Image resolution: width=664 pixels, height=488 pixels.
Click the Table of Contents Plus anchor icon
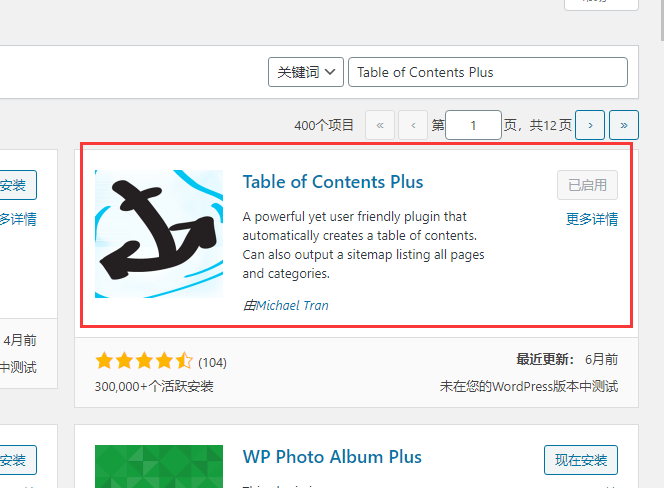click(159, 234)
